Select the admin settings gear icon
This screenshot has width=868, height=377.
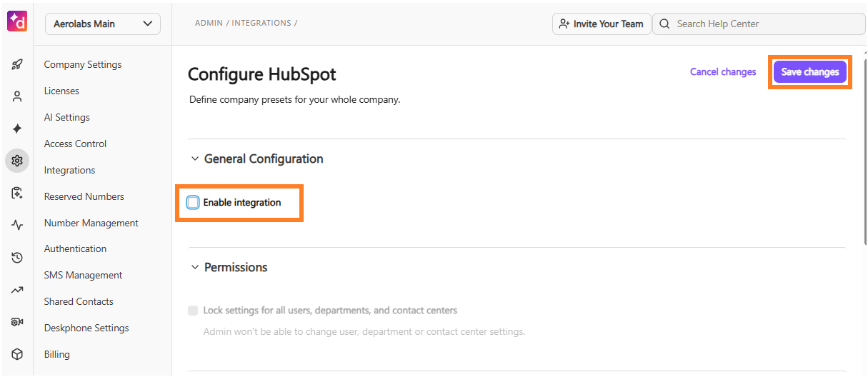[17, 161]
